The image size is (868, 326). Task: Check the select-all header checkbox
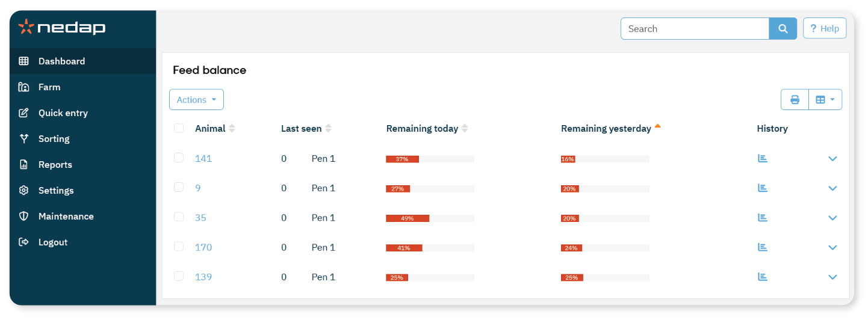[179, 128]
